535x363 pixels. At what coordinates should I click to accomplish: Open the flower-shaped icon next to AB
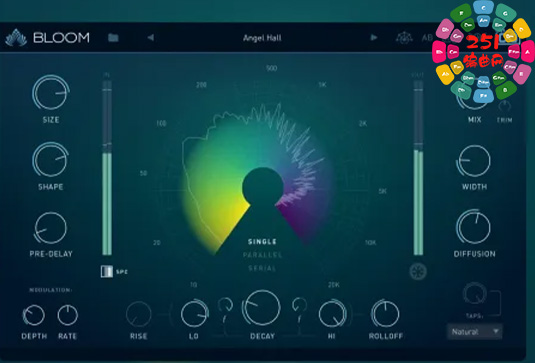[x=404, y=38]
